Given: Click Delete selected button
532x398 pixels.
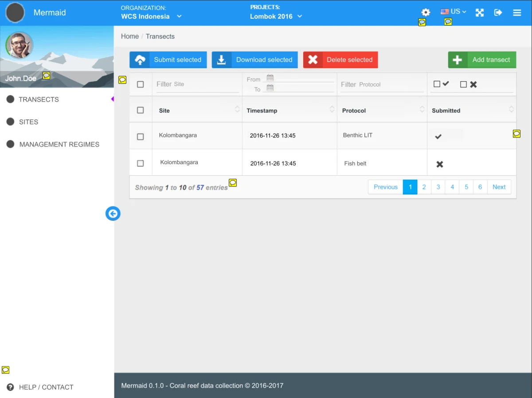Looking at the screenshot, I should pyautogui.click(x=340, y=60).
